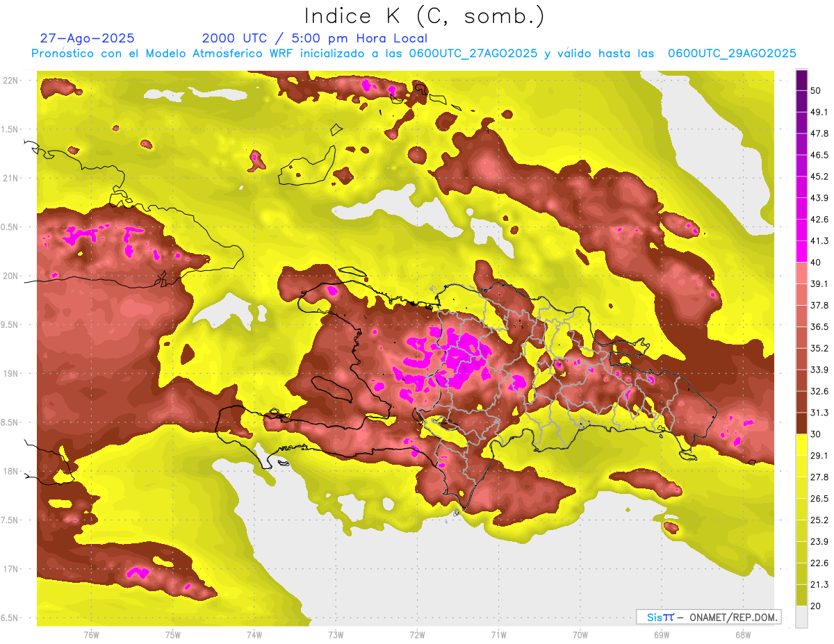Image resolution: width=834 pixels, height=644 pixels.
Task: Click the colorbar value label 35.2
Action: pos(819,348)
